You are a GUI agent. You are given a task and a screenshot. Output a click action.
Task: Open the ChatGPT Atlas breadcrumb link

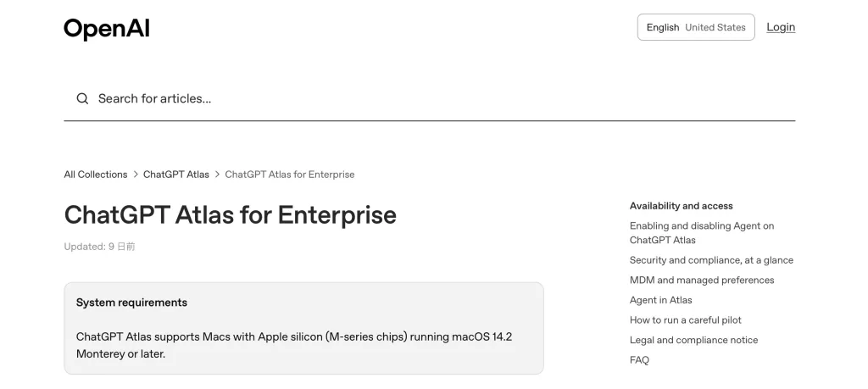tap(175, 175)
